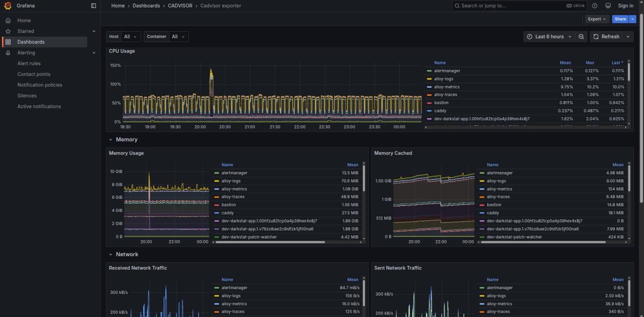Click alertmanager color swatch in Memory Usage legend
Viewport: 644px width, 317px height.
(217, 173)
